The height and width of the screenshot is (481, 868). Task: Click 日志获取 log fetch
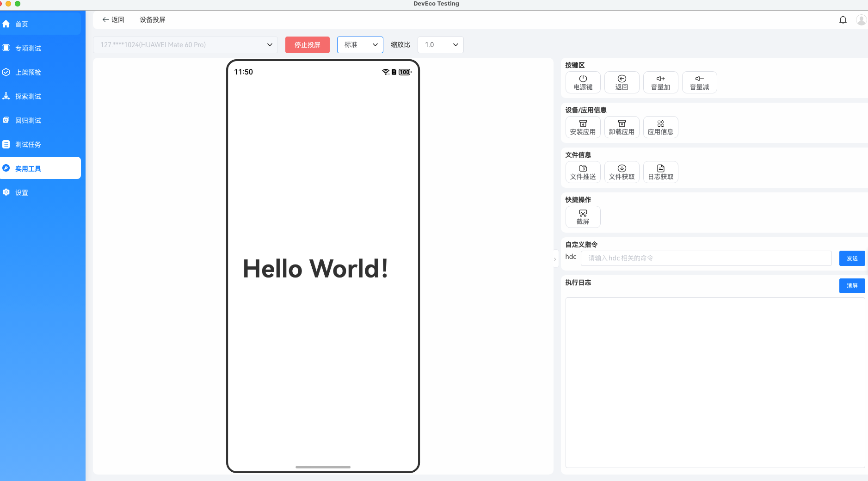[x=661, y=172]
